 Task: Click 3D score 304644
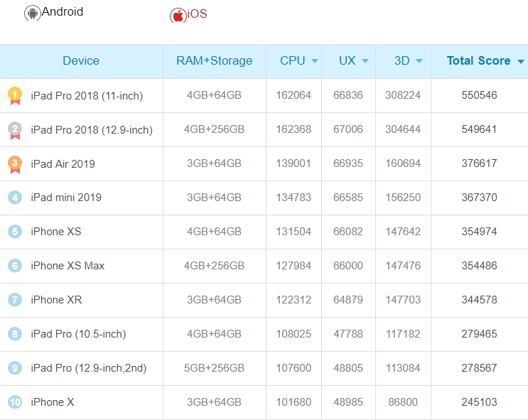click(403, 129)
